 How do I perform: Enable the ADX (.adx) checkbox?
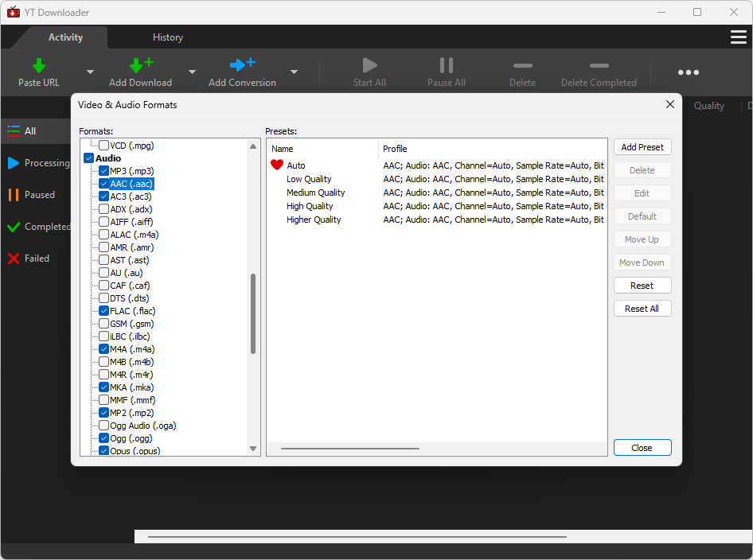coord(103,209)
